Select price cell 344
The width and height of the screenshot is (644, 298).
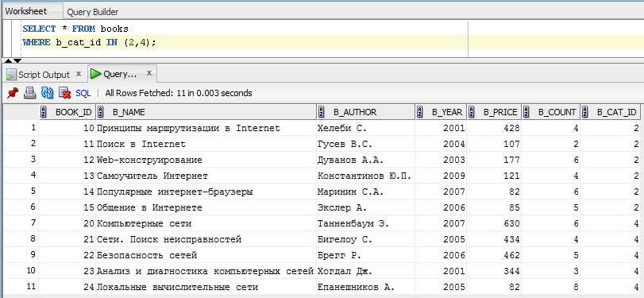tap(495, 271)
